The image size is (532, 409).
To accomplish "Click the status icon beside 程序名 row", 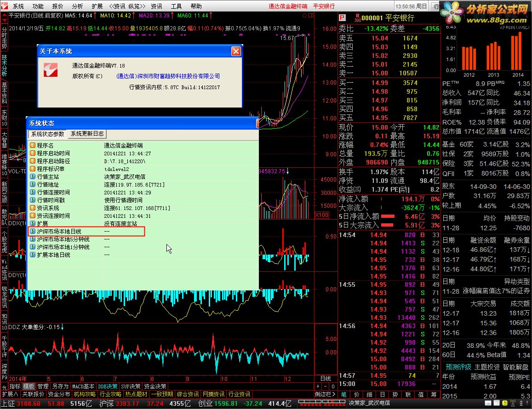I will point(33,145).
